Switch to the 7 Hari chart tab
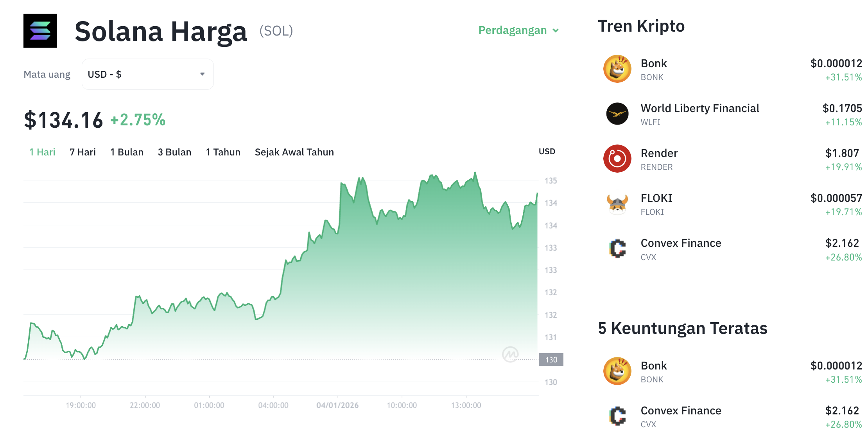The image size is (868, 439). tap(82, 152)
